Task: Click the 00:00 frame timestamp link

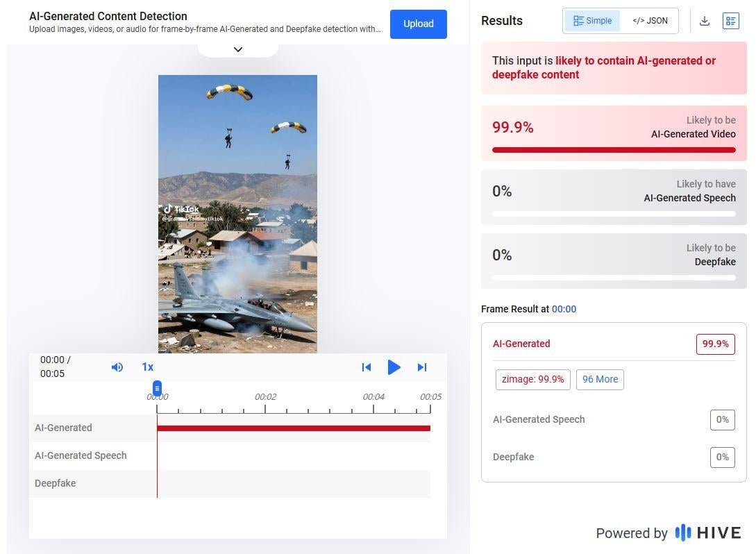Action: 564,309
